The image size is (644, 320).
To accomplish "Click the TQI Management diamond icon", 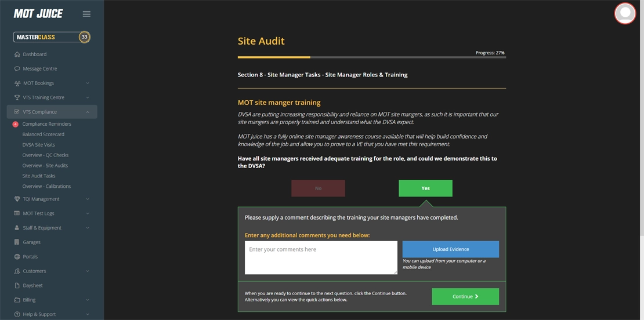I will tap(17, 199).
